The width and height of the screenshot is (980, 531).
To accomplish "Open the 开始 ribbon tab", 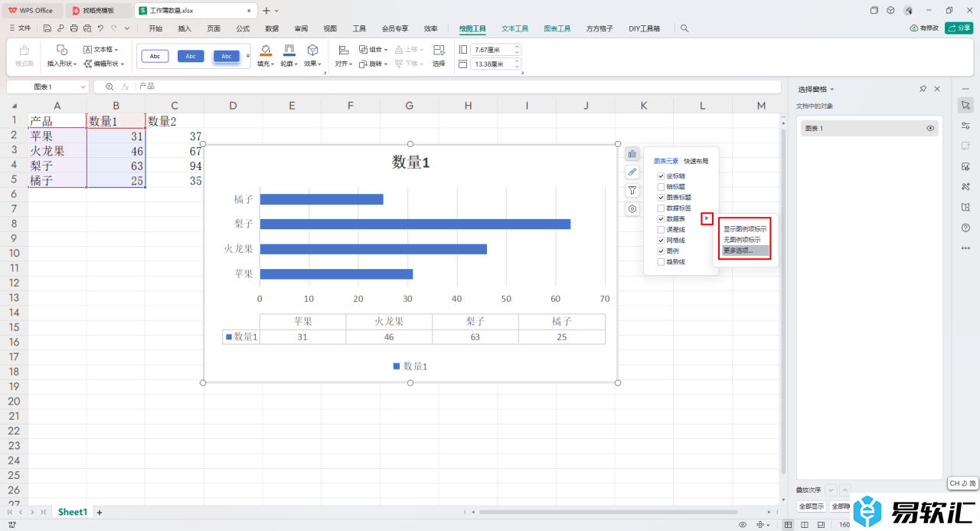I will coord(155,28).
